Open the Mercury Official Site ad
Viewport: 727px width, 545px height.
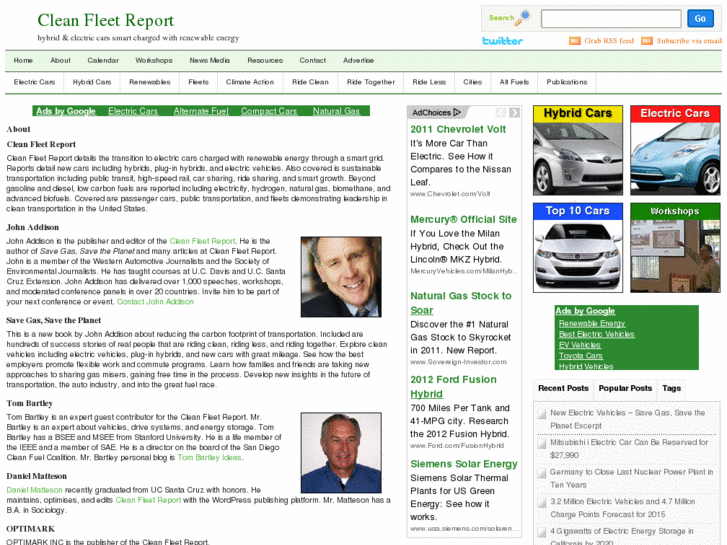pyautogui.click(x=463, y=219)
